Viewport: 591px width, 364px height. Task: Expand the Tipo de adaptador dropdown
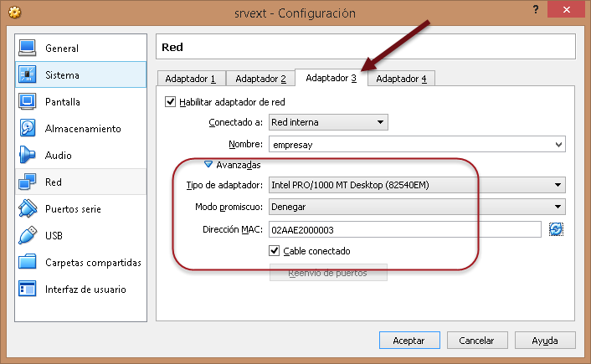416,185
